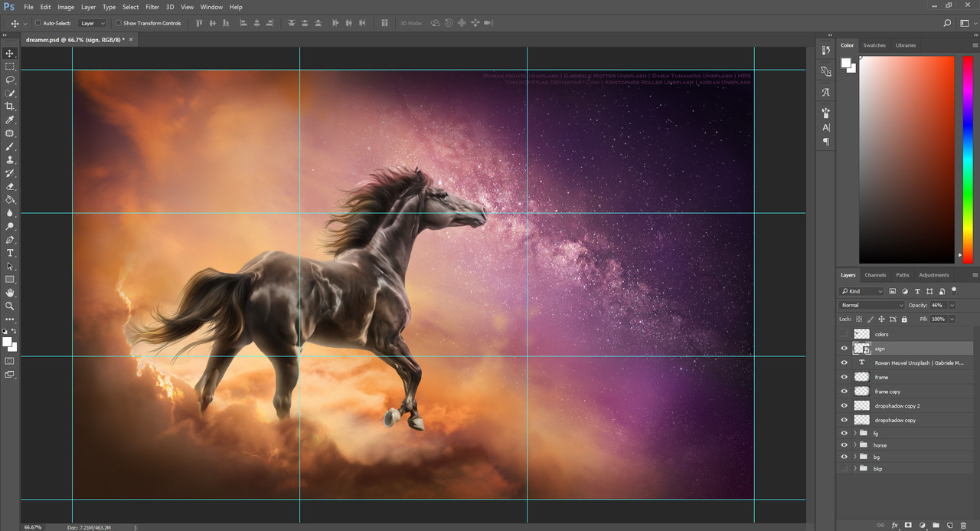Select the Spot Healing Brush tool
This screenshot has height=531, width=980.
10,133
